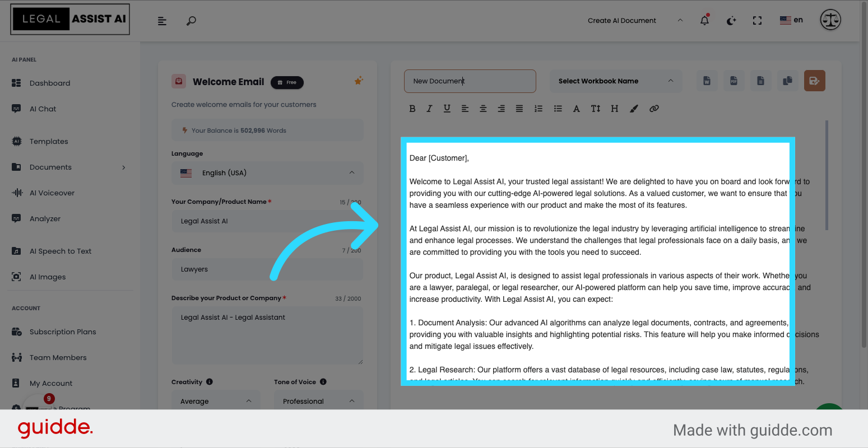The image size is (868, 448).
Task: Collapse the sidebar with menu icon
Action: (x=163, y=21)
